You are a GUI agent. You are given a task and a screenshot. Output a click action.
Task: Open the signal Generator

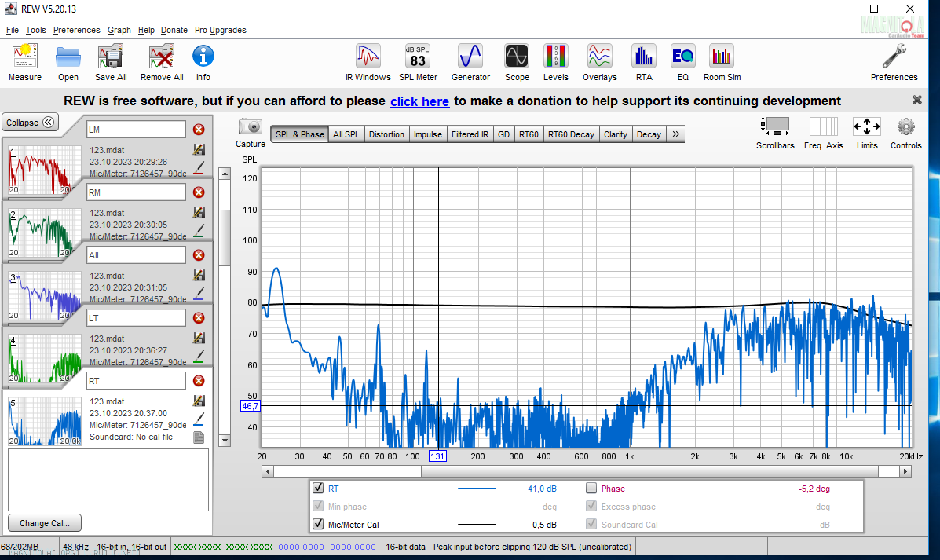coord(470,62)
